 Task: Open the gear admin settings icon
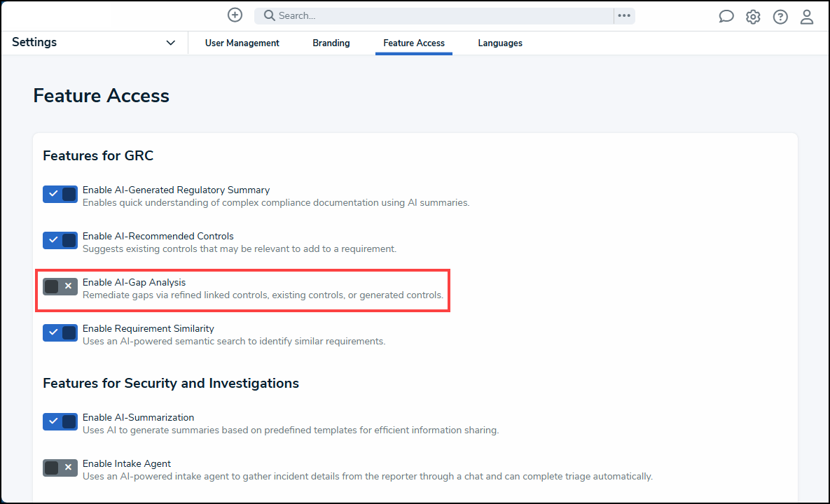pyautogui.click(x=753, y=17)
